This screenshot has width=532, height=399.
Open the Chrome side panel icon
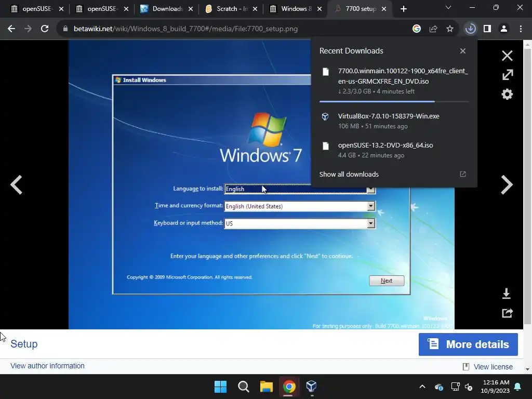tap(487, 29)
